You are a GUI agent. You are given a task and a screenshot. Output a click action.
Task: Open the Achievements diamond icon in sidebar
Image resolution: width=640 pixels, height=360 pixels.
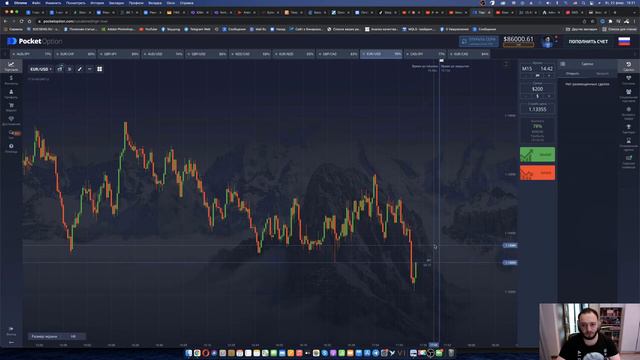pyautogui.click(x=11, y=120)
